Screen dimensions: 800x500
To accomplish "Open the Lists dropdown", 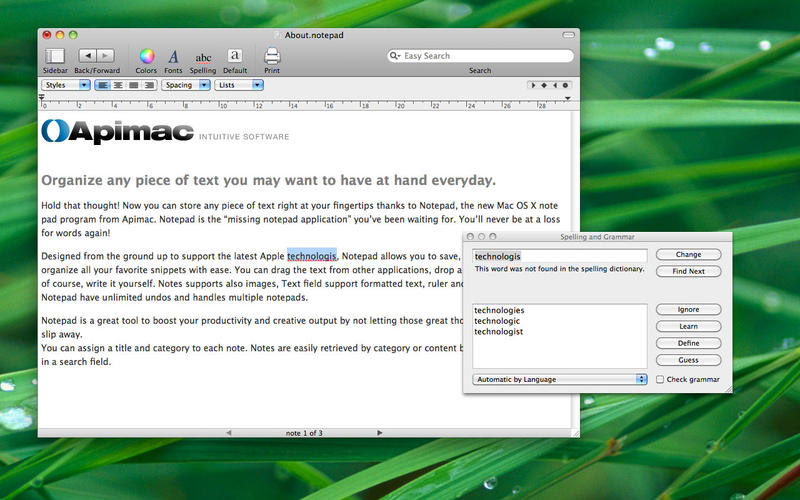I will pos(239,85).
